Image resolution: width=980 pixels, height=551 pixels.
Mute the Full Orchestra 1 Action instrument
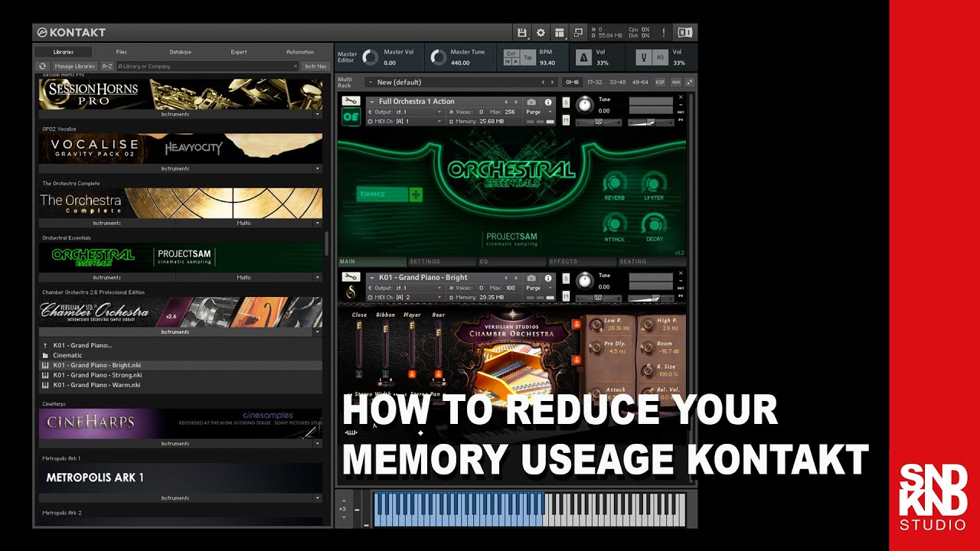pos(566,120)
